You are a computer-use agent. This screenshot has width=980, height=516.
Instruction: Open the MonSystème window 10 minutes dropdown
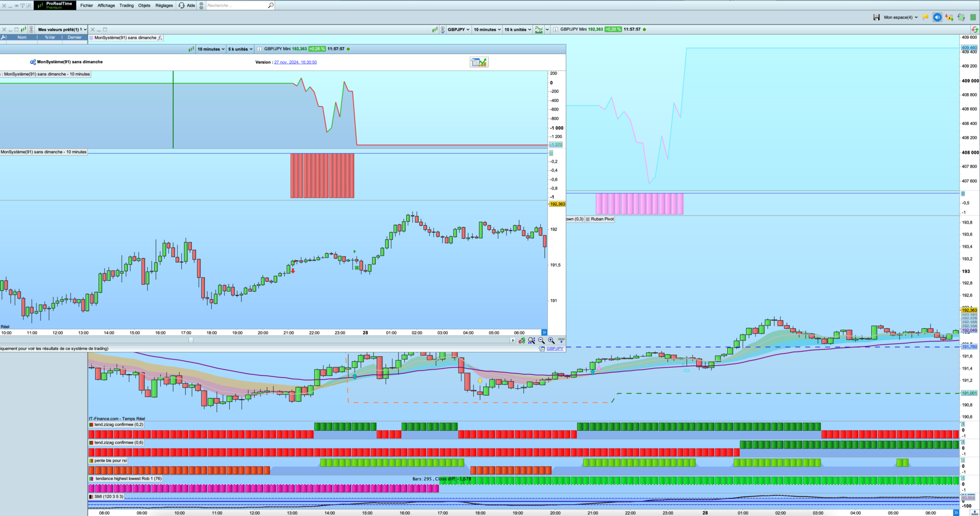[211, 49]
